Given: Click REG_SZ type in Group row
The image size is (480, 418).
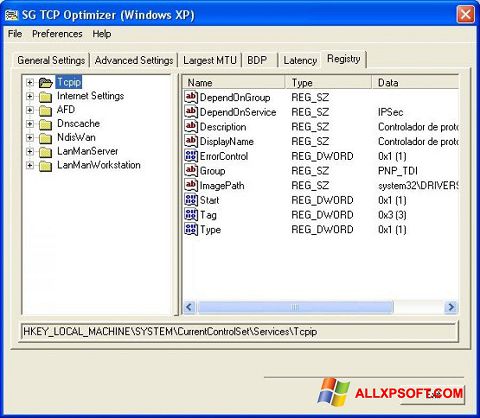Looking at the screenshot, I should (310, 171).
